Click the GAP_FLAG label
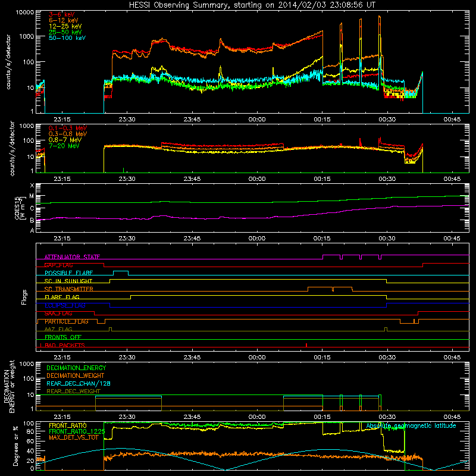The image size is (476, 476). (x=58, y=265)
